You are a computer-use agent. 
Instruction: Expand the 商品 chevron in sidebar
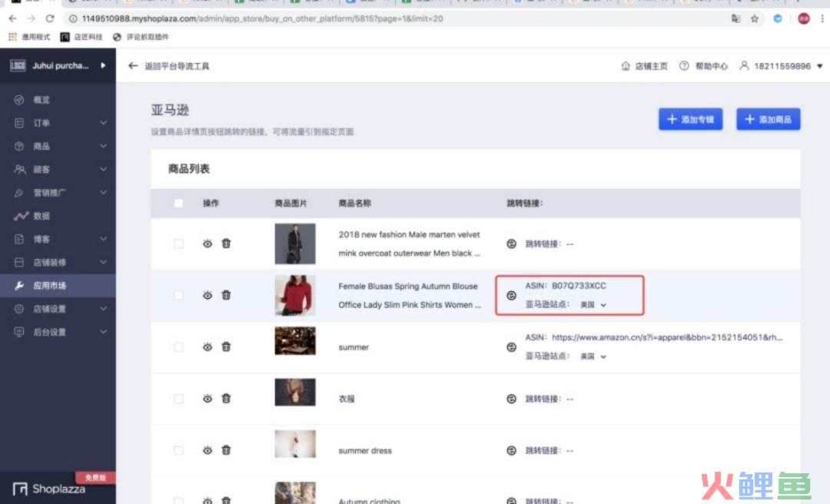pyautogui.click(x=103, y=146)
